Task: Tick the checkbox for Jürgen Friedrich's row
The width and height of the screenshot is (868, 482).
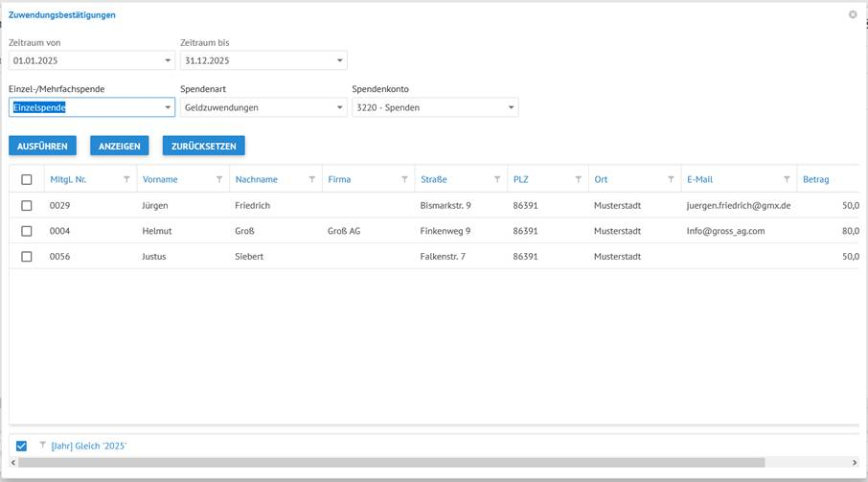Action: tap(27, 205)
